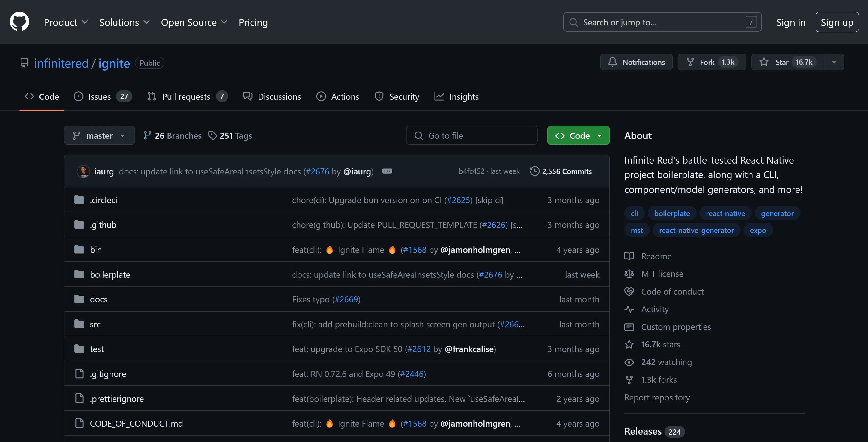Select the react-native-generator topic tag

pos(696,230)
